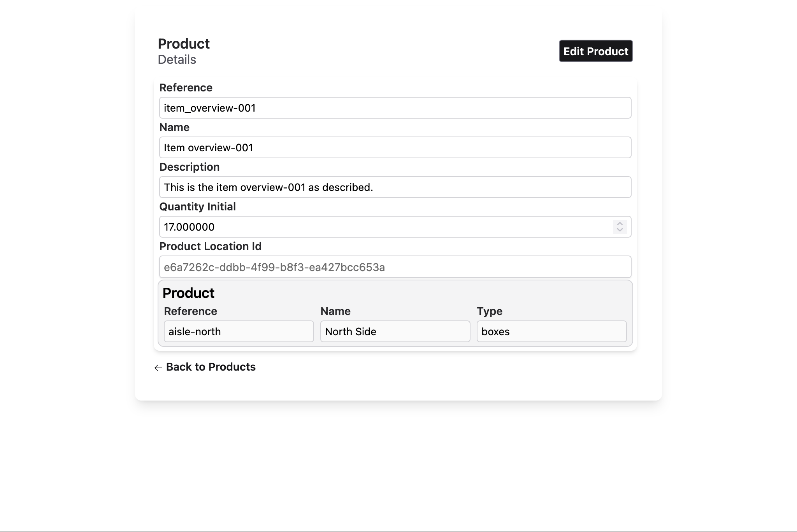Click the 'Quantity Initial' label
Viewport: 797px width, 532px height.
[x=197, y=206]
